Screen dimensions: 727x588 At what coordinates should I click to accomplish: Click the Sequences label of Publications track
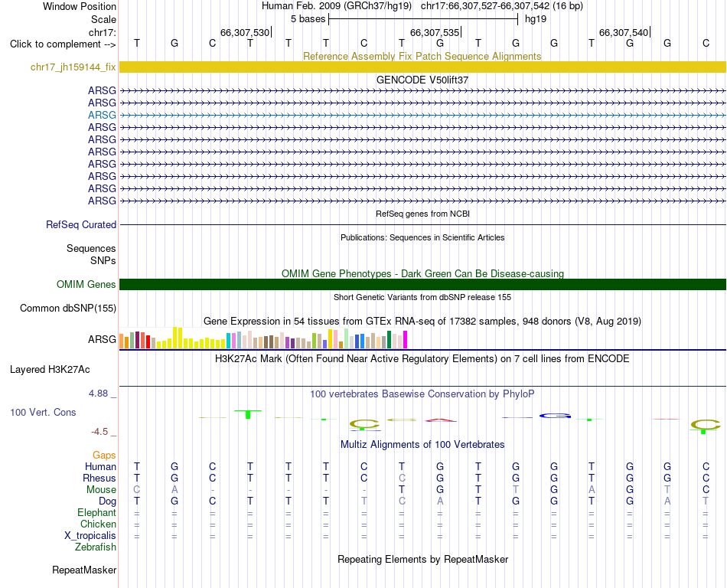(x=91, y=249)
